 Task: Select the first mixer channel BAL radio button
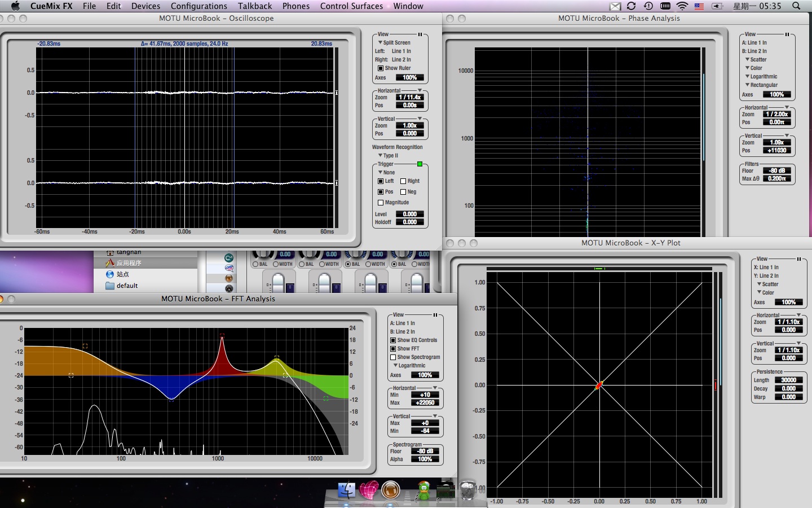click(255, 264)
